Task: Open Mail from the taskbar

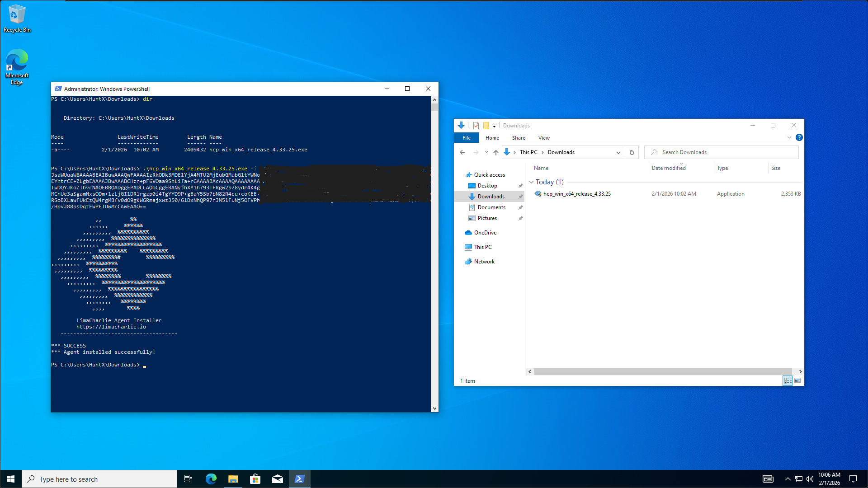Action: point(277,479)
